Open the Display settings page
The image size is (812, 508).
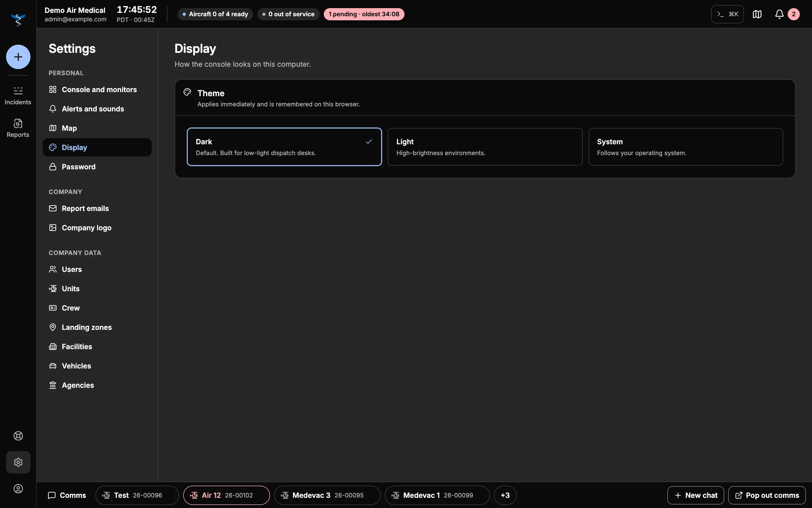coord(97,147)
